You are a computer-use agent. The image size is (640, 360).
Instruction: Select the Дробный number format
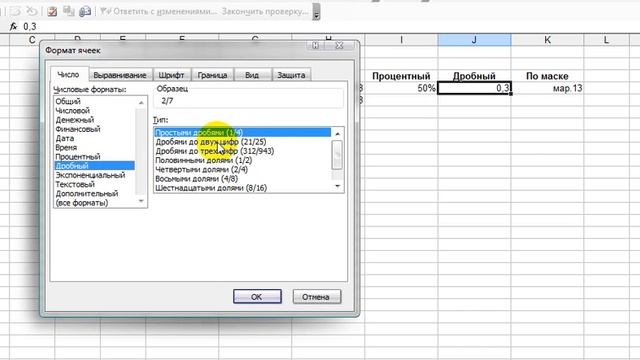95,166
